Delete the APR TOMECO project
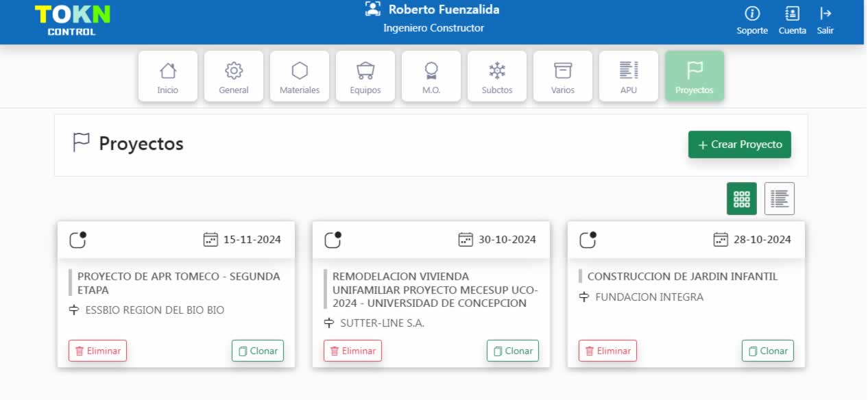 [97, 351]
